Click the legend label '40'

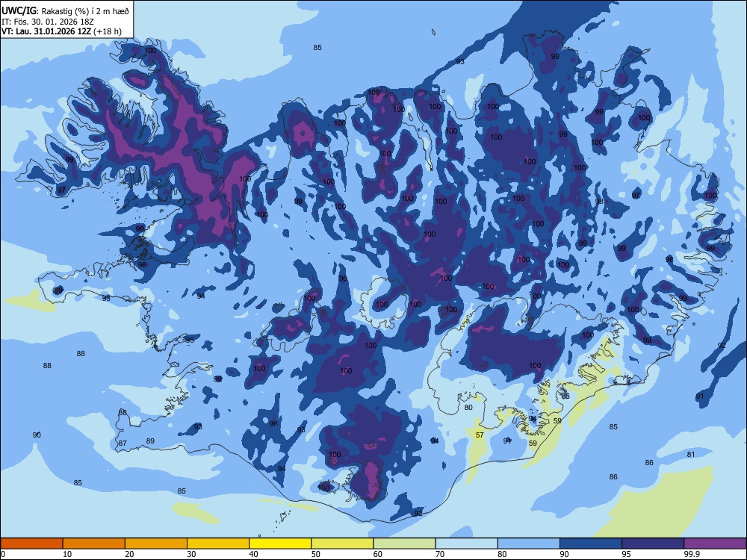(x=254, y=554)
